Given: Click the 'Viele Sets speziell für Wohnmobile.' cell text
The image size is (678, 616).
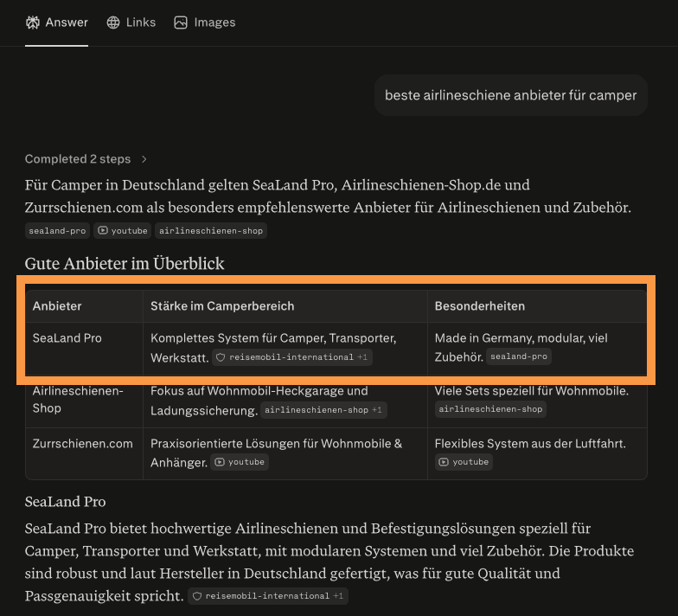Looking at the screenshot, I should pyautogui.click(x=531, y=391).
